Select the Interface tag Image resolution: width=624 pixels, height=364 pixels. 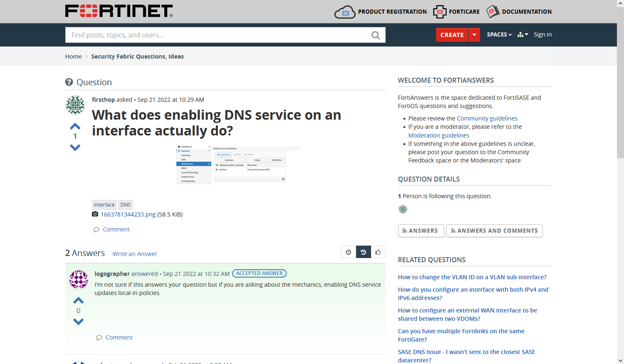(x=104, y=204)
